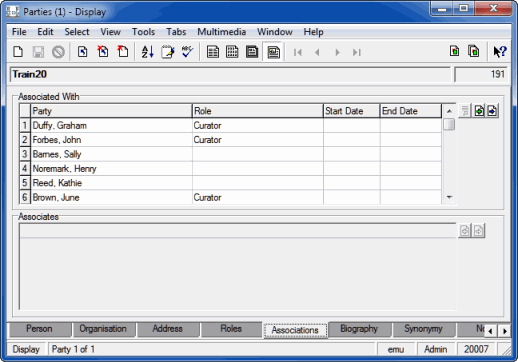Click the Associated With scrollbar down arrow
Viewport: 518px width, 362px height.
(449, 197)
